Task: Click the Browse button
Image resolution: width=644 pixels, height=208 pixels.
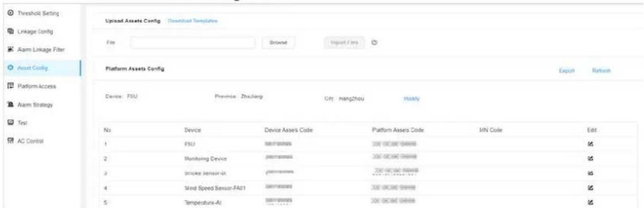Action: tap(279, 43)
